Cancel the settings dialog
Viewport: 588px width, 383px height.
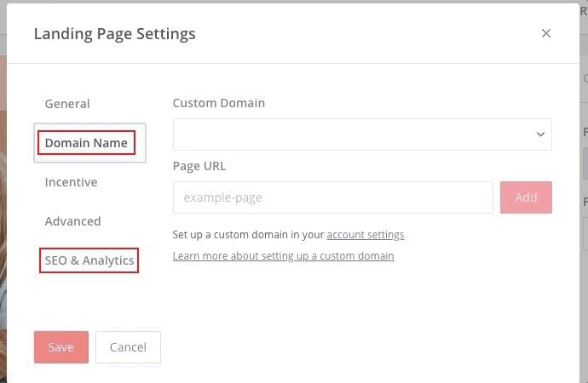[128, 347]
